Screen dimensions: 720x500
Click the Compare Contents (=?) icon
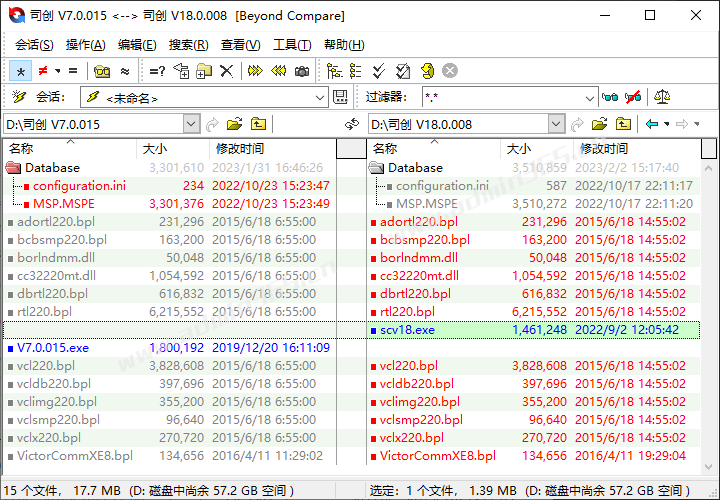(157, 71)
